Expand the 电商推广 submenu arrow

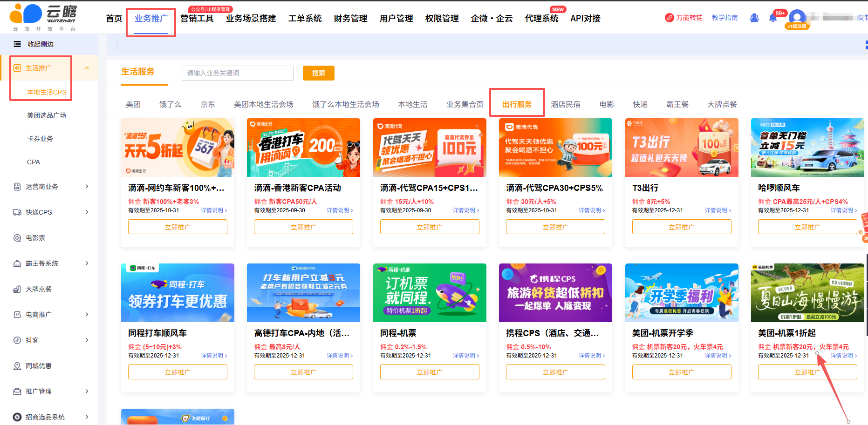pos(87,315)
